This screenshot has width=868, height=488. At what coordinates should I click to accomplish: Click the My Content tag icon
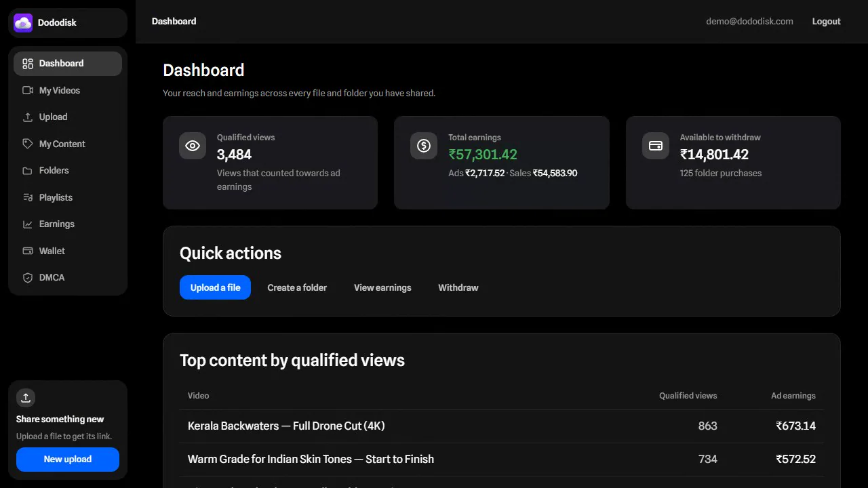[28, 144]
